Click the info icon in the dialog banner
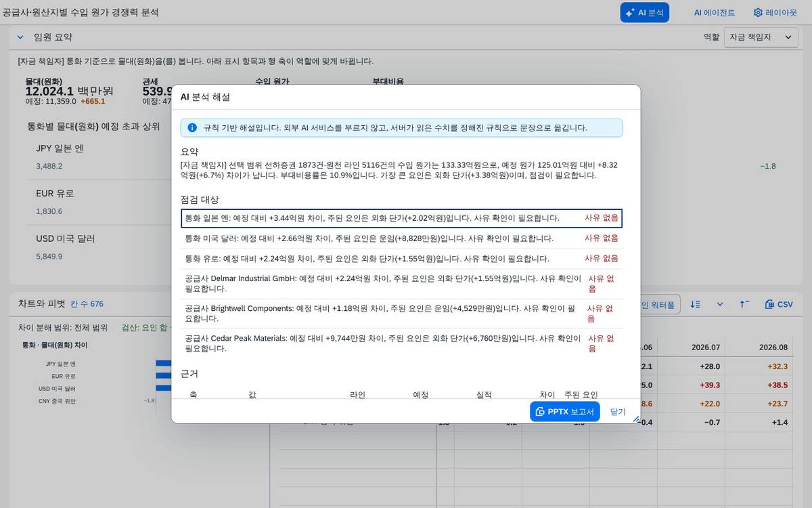This screenshot has width=812, height=508. [x=192, y=127]
